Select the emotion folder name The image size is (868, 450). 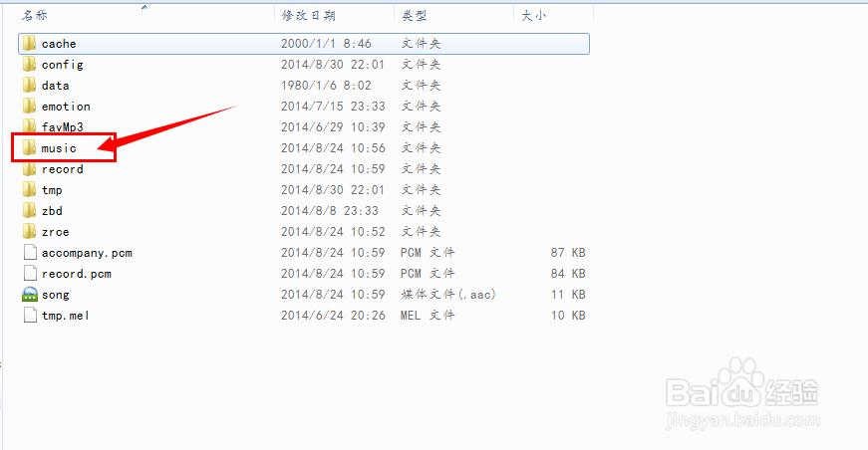66,107
